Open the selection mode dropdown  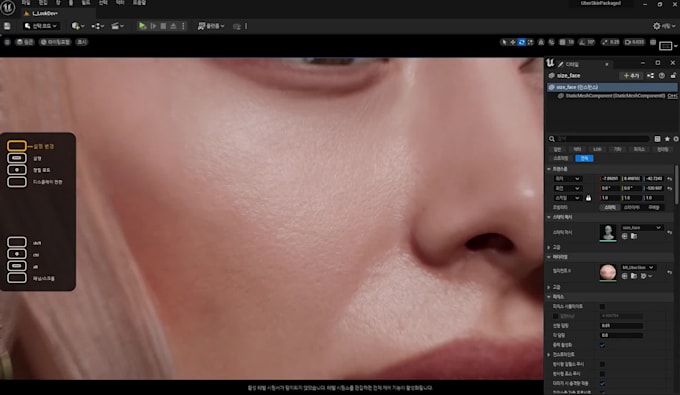pyautogui.click(x=40, y=26)
